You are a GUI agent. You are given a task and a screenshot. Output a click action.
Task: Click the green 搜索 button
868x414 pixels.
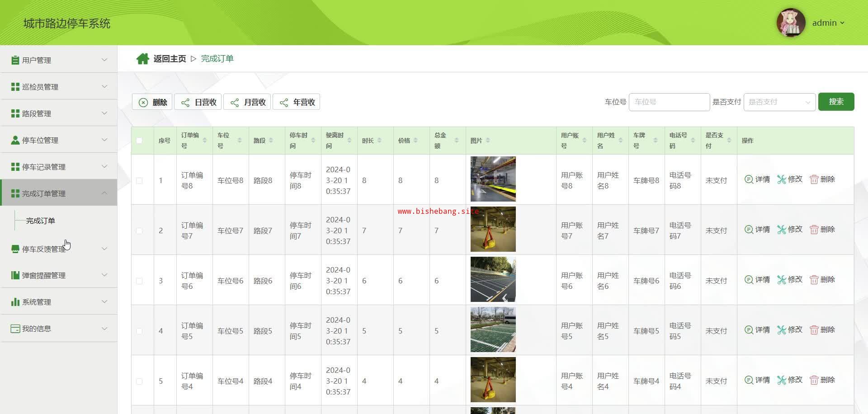point(835,102)
